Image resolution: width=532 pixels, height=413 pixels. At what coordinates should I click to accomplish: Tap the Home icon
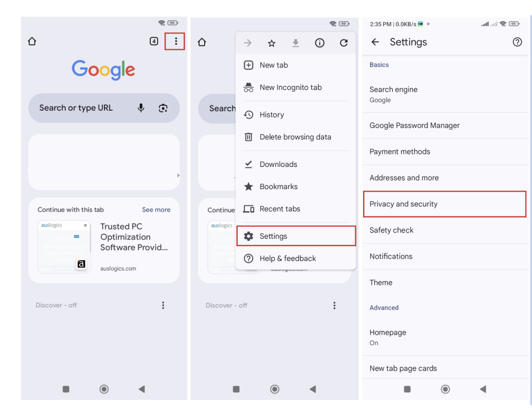31,41
